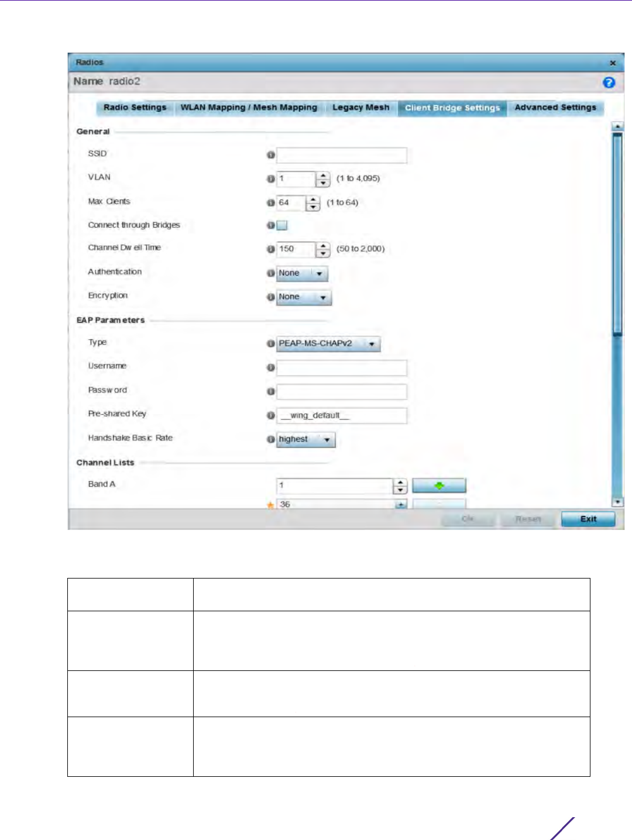Switch to the Radio Settings tab

coord(135,108)
